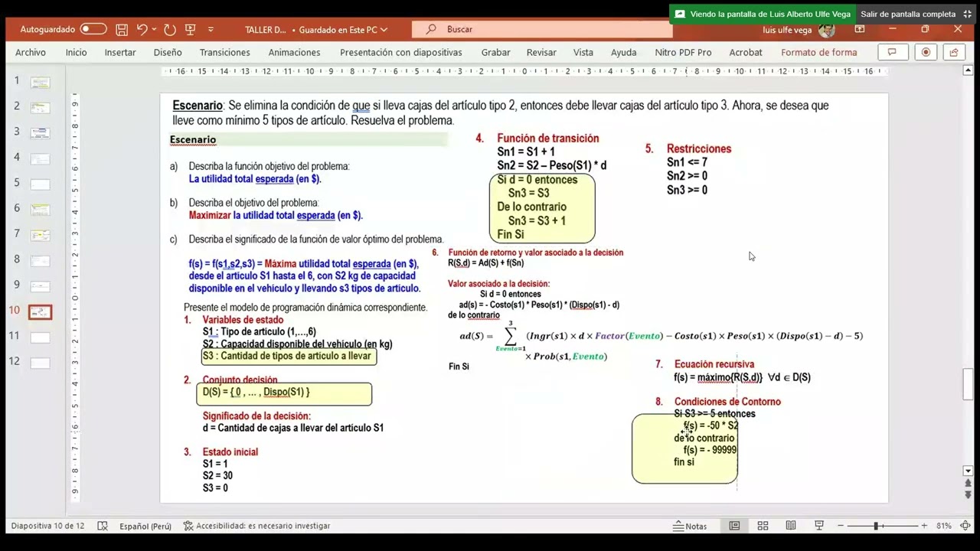The image size is (980, 551).
Task: Click the zoom in plus button
Action: (924, 526)
